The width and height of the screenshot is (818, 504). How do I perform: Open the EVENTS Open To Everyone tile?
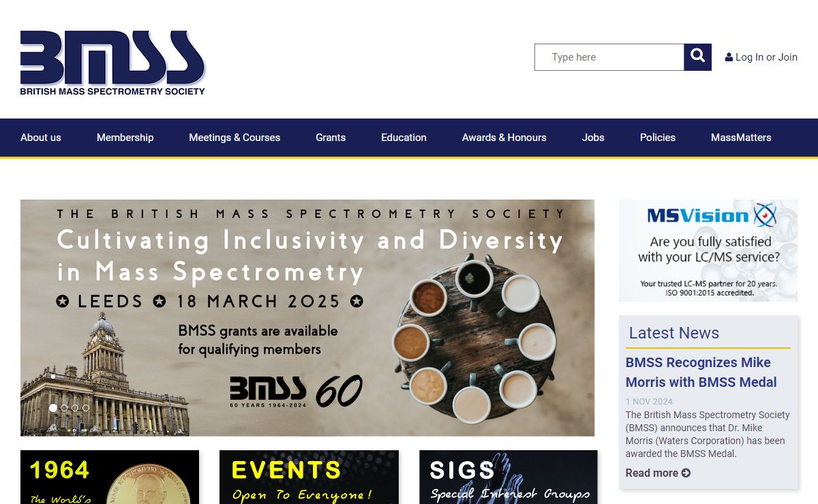[309, 477]
